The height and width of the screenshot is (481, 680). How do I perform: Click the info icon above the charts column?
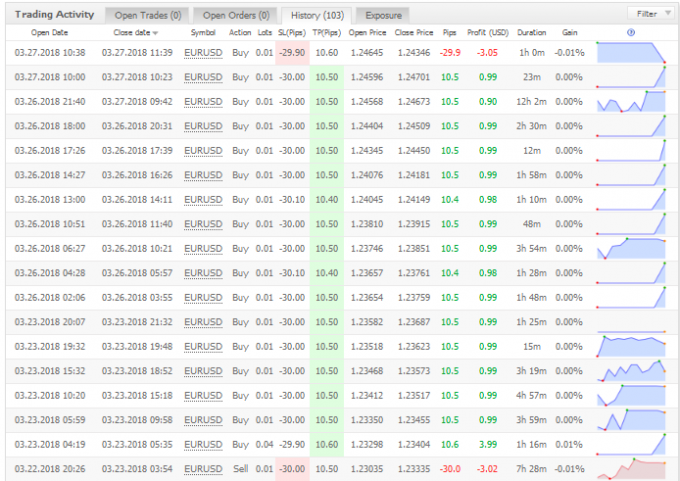pos(631,33)
